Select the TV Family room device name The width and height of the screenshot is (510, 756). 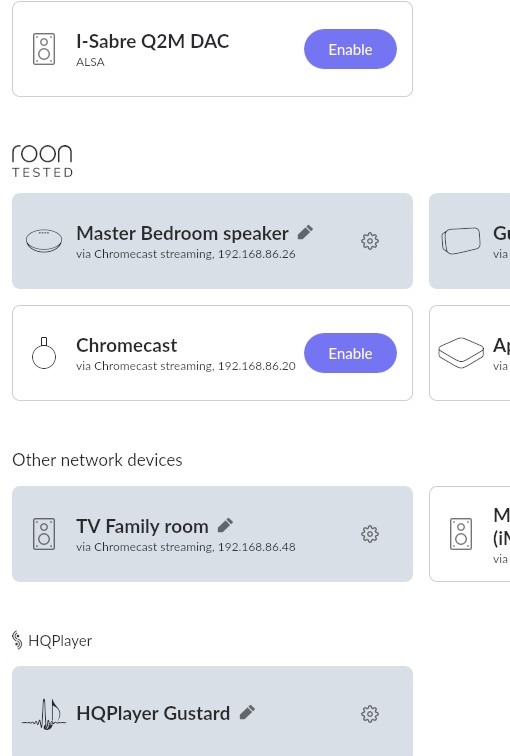142,526
